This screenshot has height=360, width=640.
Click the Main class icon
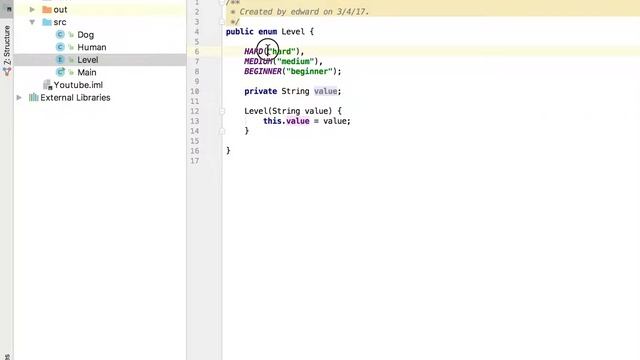click(60, 72)
